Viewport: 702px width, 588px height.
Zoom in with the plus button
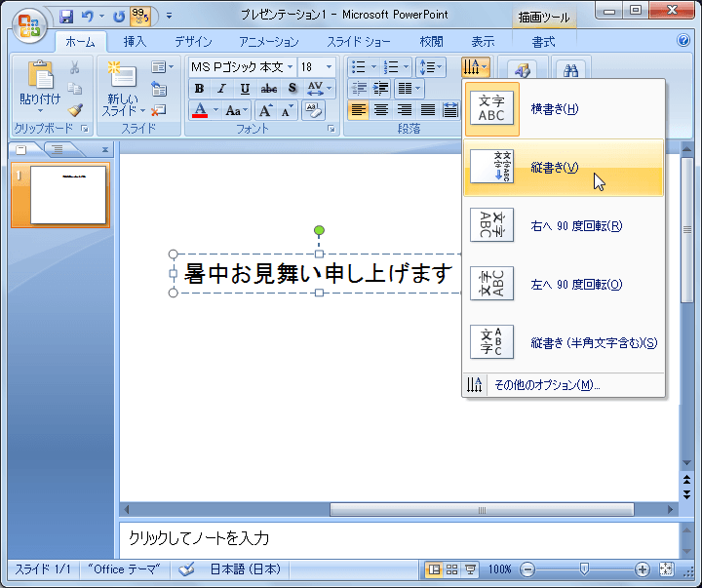pos(642,569)
